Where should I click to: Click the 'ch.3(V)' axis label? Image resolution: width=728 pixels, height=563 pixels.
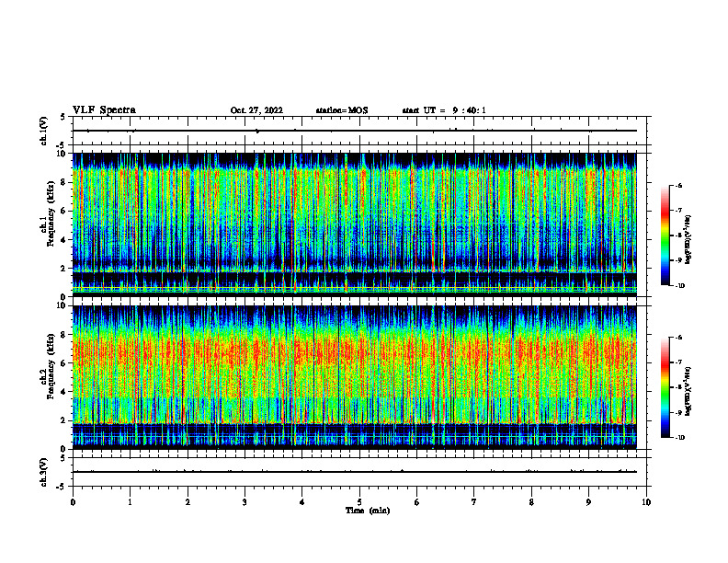tap(43, 472)
